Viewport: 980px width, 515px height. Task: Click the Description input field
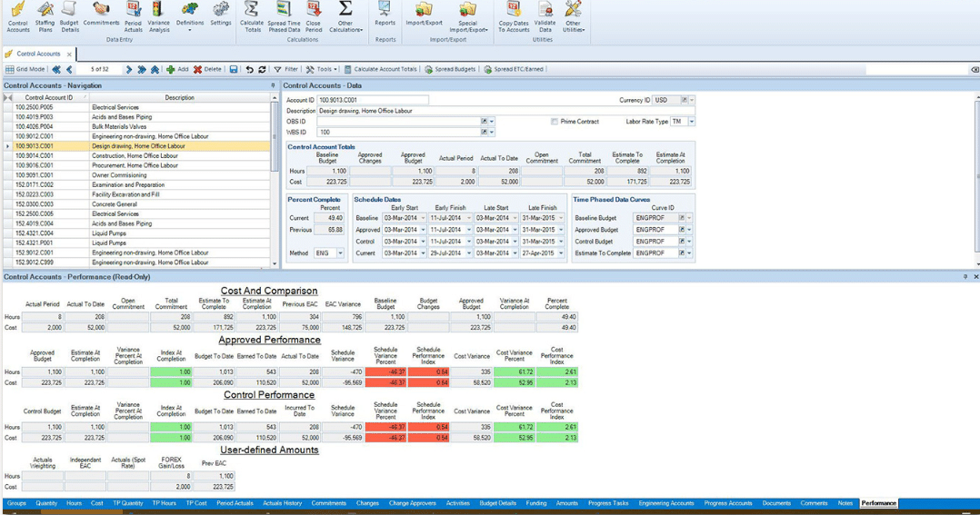point(505,111)
